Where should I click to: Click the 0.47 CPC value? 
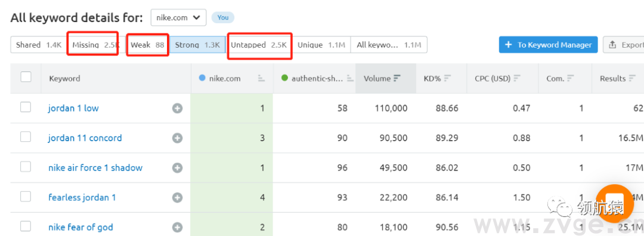(x=522, y=108)
